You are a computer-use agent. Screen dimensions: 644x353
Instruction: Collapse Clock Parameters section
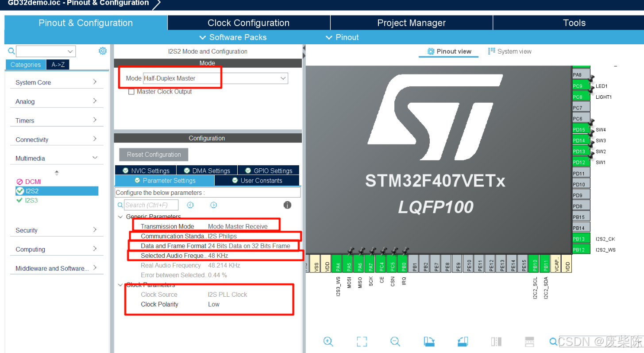coord(120,285)
